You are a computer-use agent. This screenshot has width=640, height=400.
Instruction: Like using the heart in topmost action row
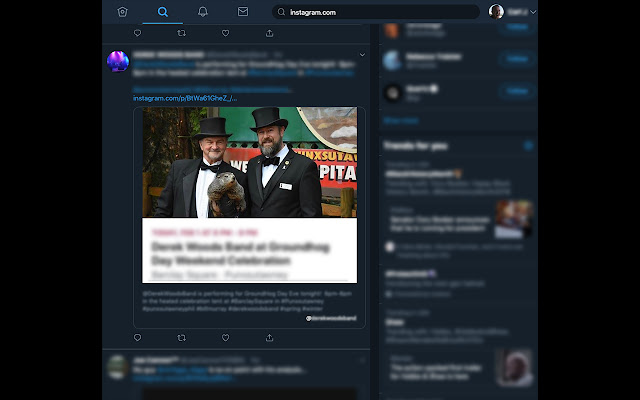click(x=225, y=33)
